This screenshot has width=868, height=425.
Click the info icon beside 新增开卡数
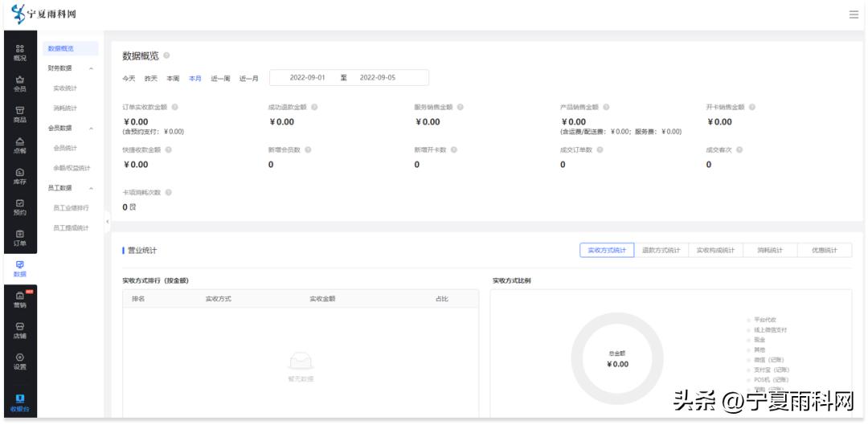453,150
